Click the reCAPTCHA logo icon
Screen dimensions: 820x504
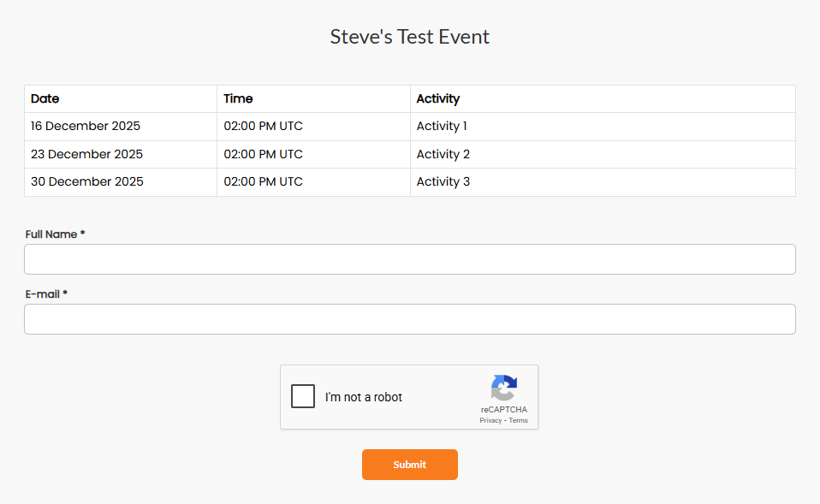click(x=504, y=388)
